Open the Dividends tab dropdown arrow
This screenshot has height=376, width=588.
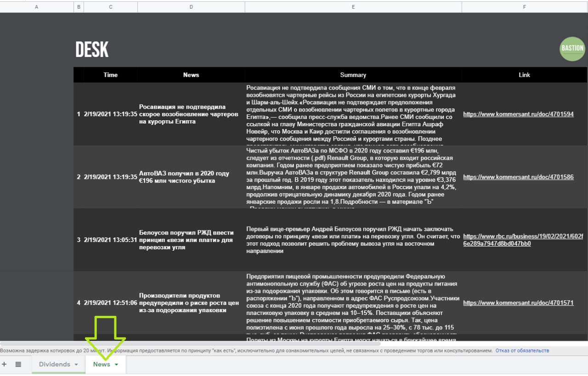coord(75,365)
